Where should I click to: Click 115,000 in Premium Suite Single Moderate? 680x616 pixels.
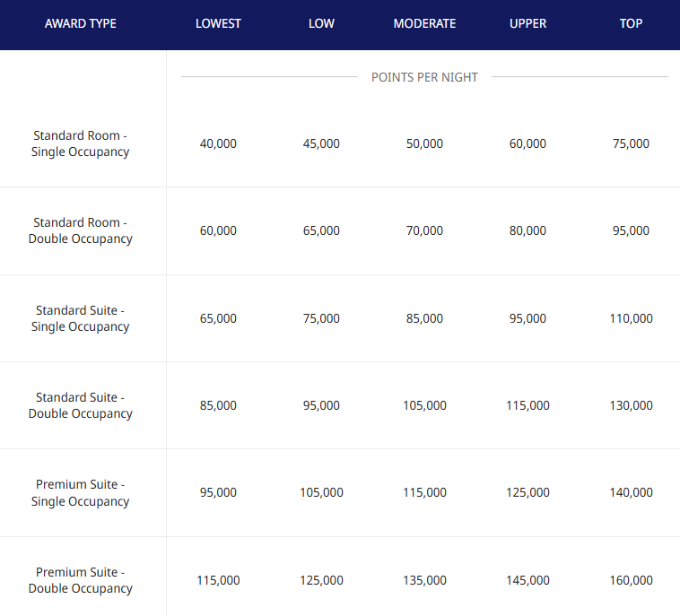tap(424, 493)
